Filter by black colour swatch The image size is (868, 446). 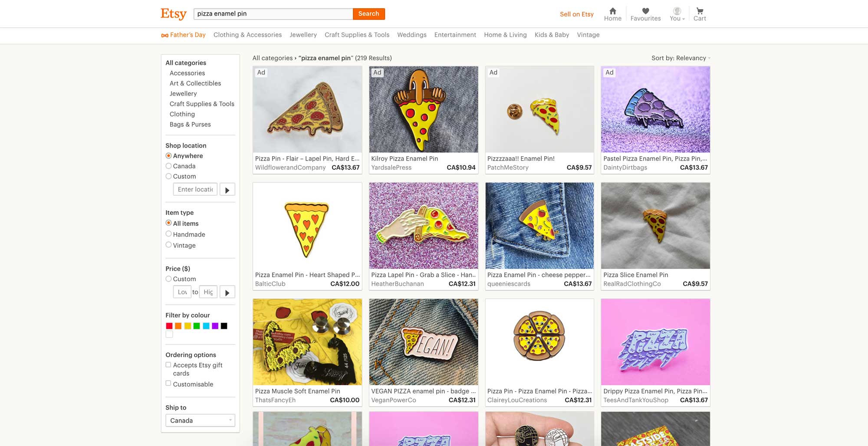coord(224,326)
